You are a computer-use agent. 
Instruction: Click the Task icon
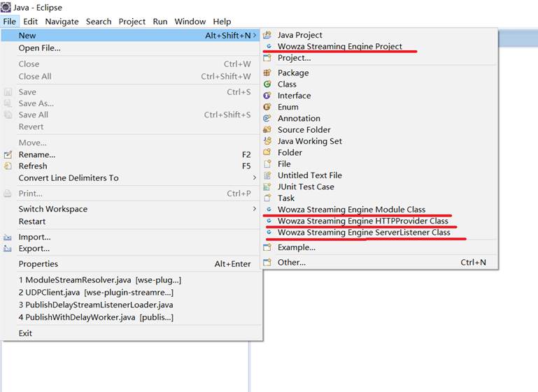click(267, 198)
